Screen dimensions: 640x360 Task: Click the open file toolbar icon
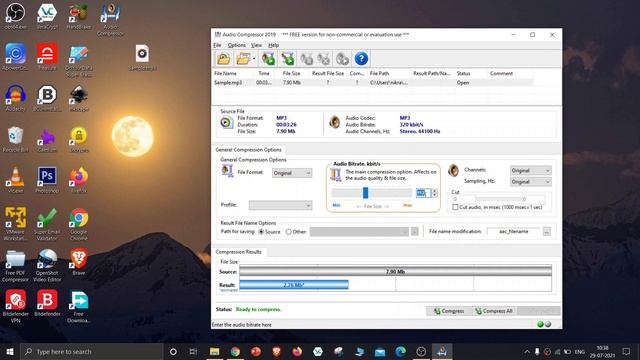click(223, 59)
